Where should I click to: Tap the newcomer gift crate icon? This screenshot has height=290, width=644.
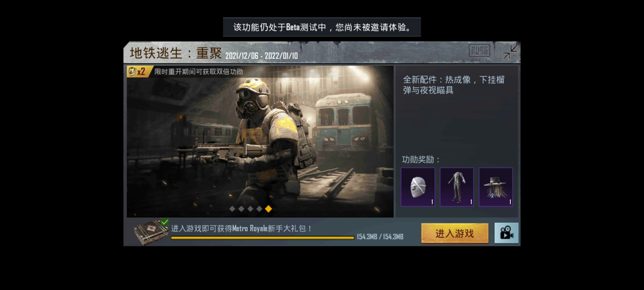point(151,232)
